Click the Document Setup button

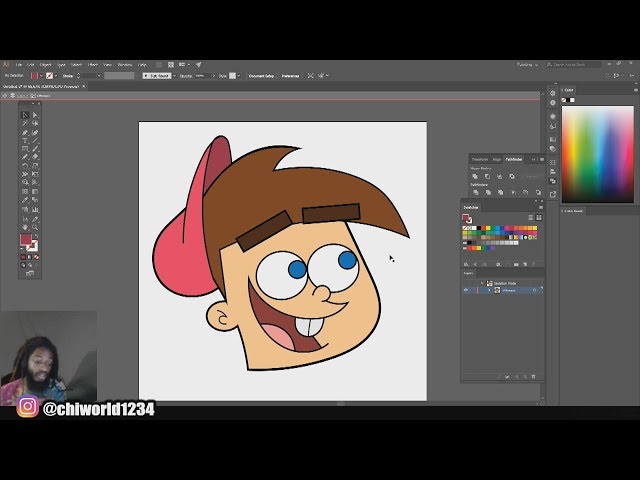tap(261, 76)
